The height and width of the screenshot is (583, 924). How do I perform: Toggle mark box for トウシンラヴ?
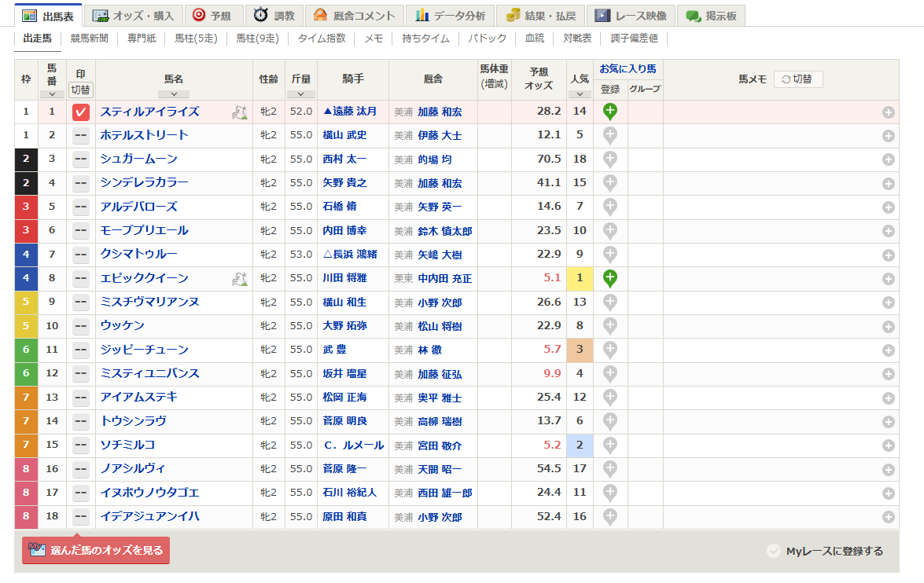81,422
